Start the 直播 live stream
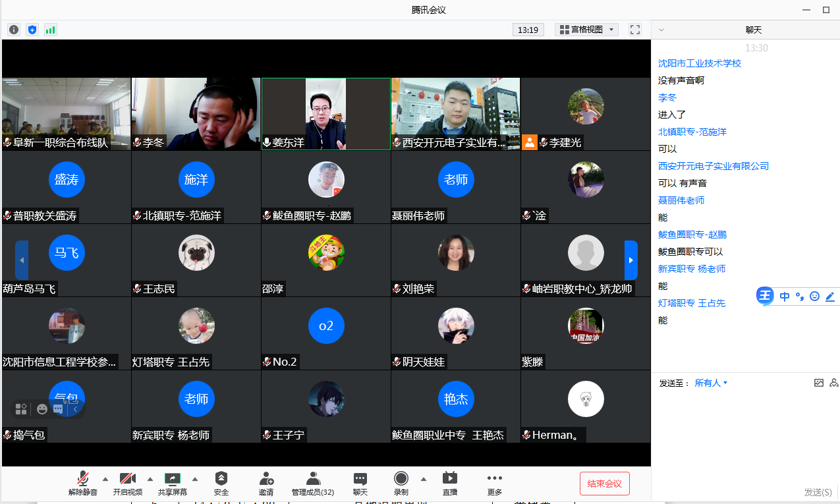 pos(450,483)
